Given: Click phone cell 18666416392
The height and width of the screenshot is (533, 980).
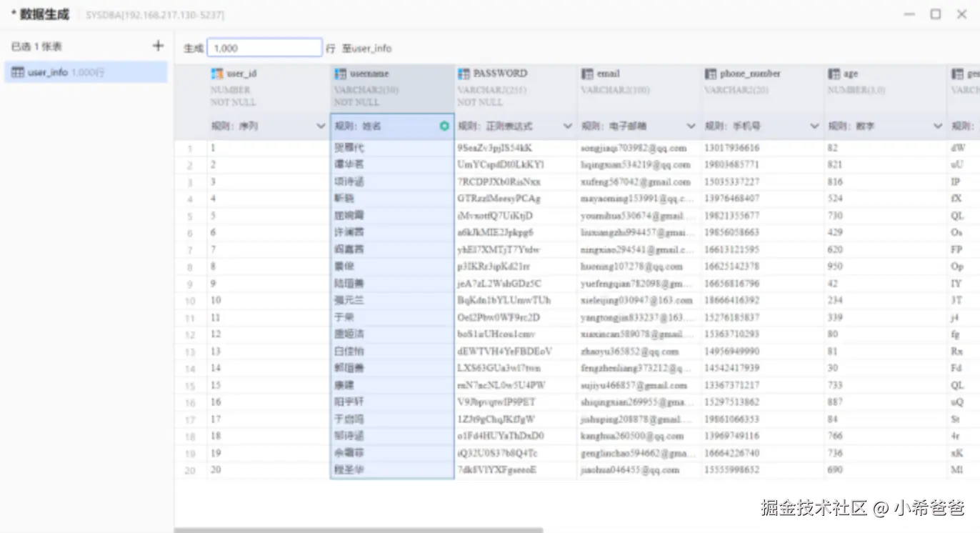Looking at the screenshot, I should pyautogui.click(x=732, y=301).
